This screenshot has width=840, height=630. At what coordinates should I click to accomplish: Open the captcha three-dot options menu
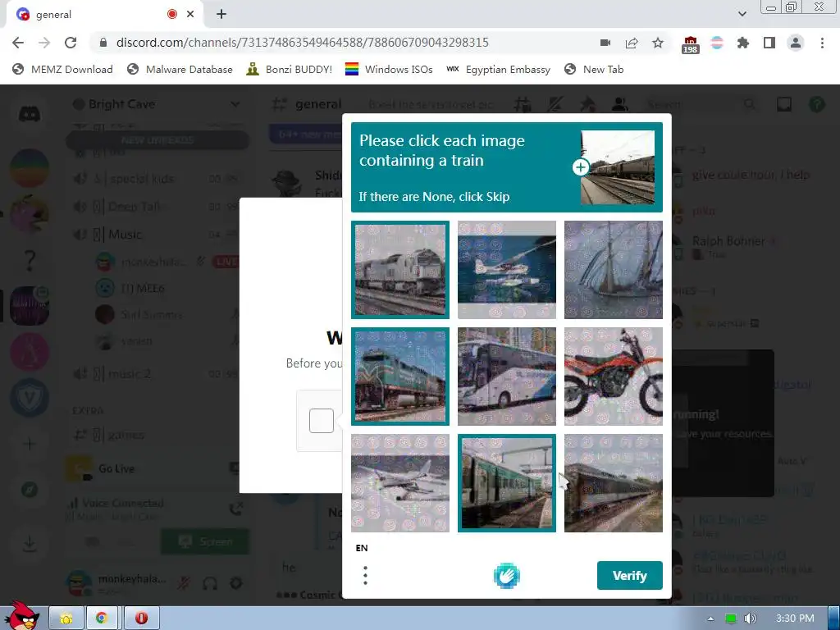(x=365, y=575)
